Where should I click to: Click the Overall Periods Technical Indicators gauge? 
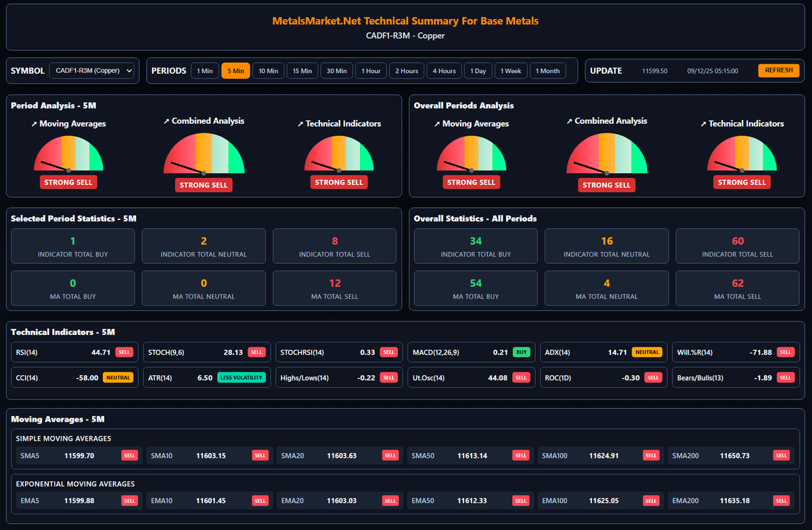(742, 154)
